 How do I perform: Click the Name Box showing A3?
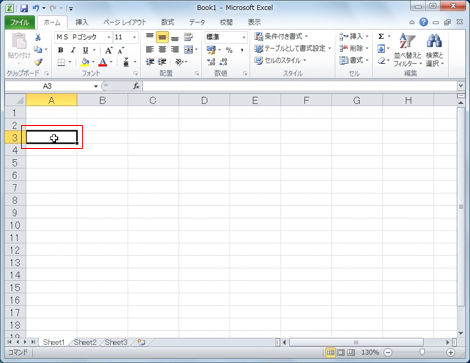tap(52, 86)
